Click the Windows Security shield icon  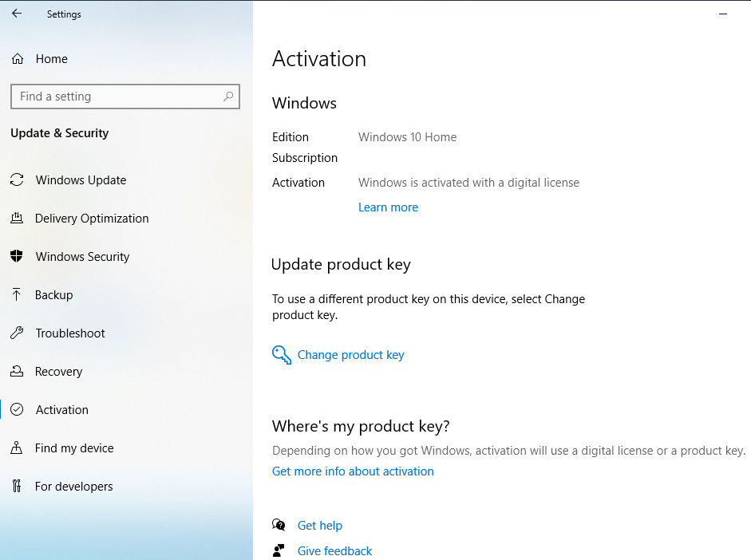(x=17, y=257)
